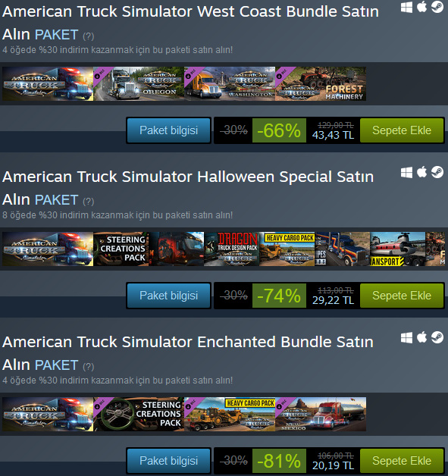Click Steam icon for Halloween Special bundle
Screen dimensions: 448x476
pyautogui.click(x=437, y=172)
